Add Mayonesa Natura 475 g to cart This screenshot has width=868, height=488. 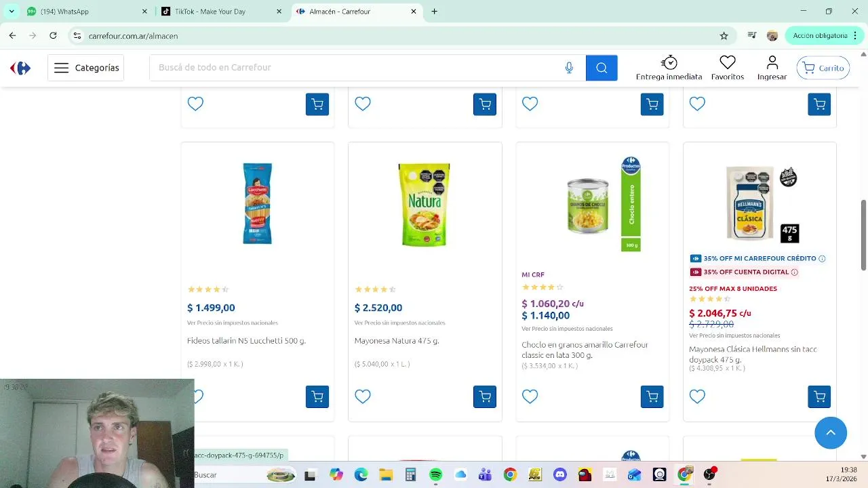485,396
